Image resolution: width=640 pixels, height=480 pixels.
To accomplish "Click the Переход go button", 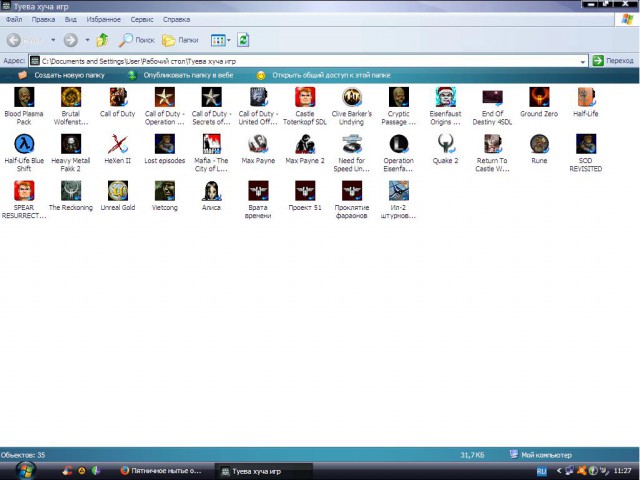I will [x=613, y=61].
